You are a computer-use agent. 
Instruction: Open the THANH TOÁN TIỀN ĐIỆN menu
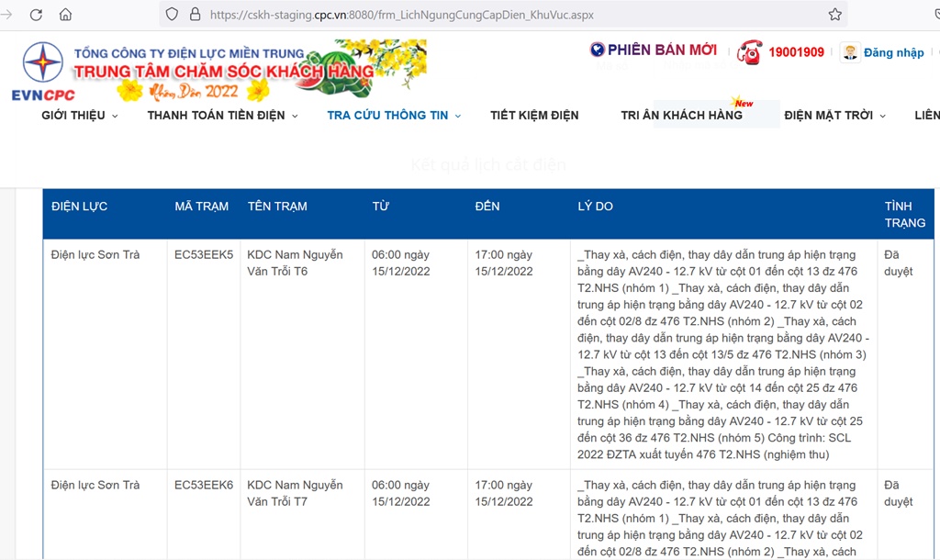[x=216, y=115]
